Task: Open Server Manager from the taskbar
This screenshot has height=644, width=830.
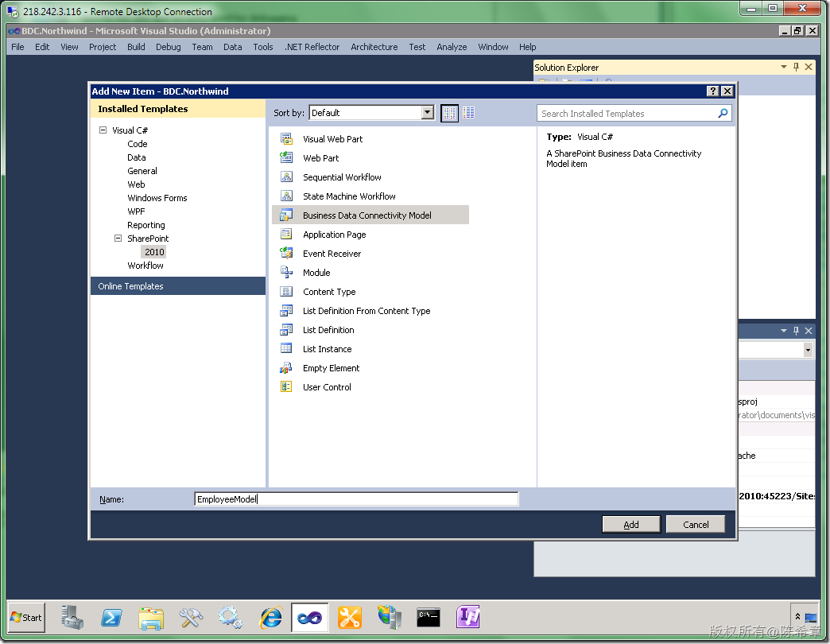Action: 72,618
